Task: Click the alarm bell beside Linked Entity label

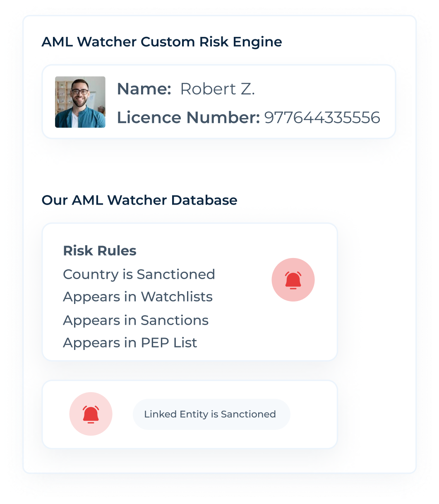Action: pyautogui.click(x=91, y=414)
